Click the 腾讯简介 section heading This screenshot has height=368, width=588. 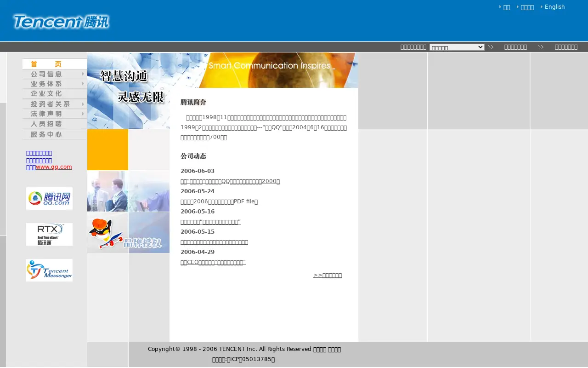(193, 102)
